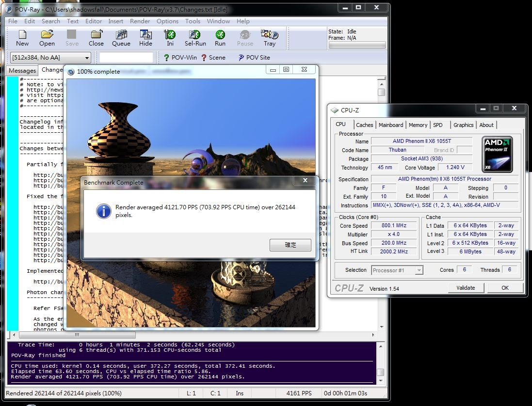Open the Memory tab in CPU-Z
Viewport: 532px width, 406px height.
click(x=418, y=125)
